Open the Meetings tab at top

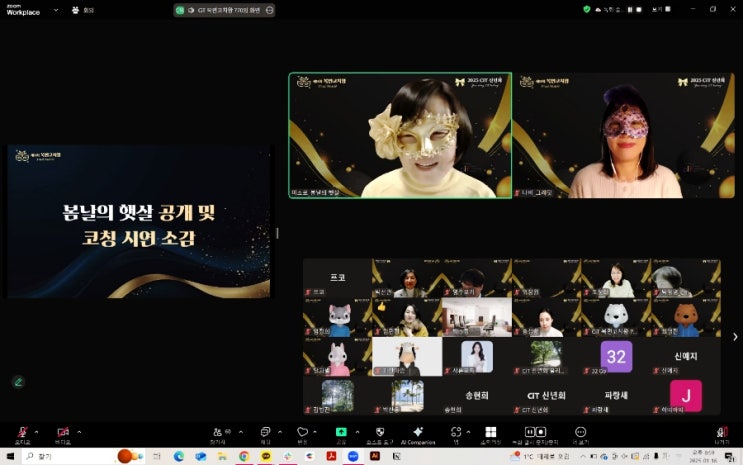[x=82, y=10]
